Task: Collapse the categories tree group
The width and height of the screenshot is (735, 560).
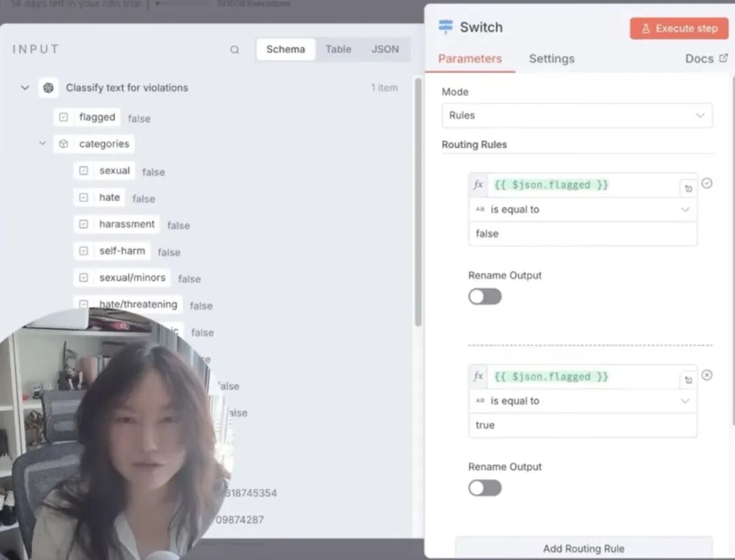Action: (43, 143)
